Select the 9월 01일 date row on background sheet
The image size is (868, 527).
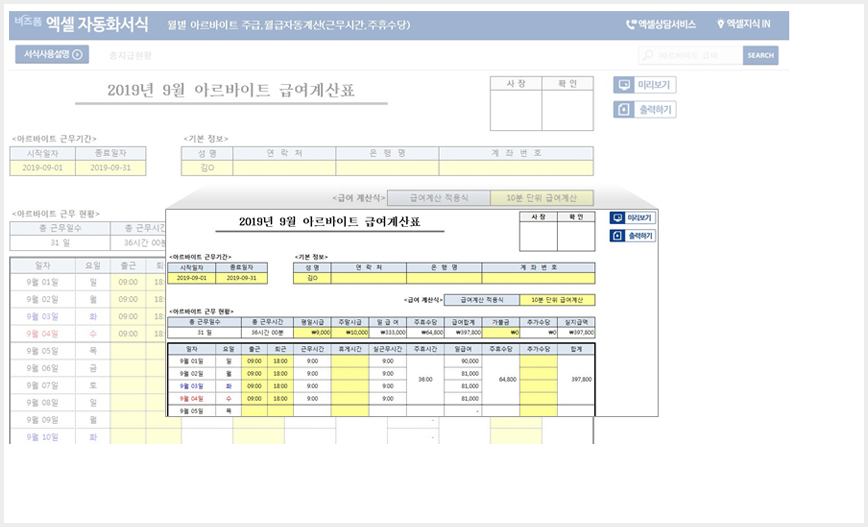43,282
